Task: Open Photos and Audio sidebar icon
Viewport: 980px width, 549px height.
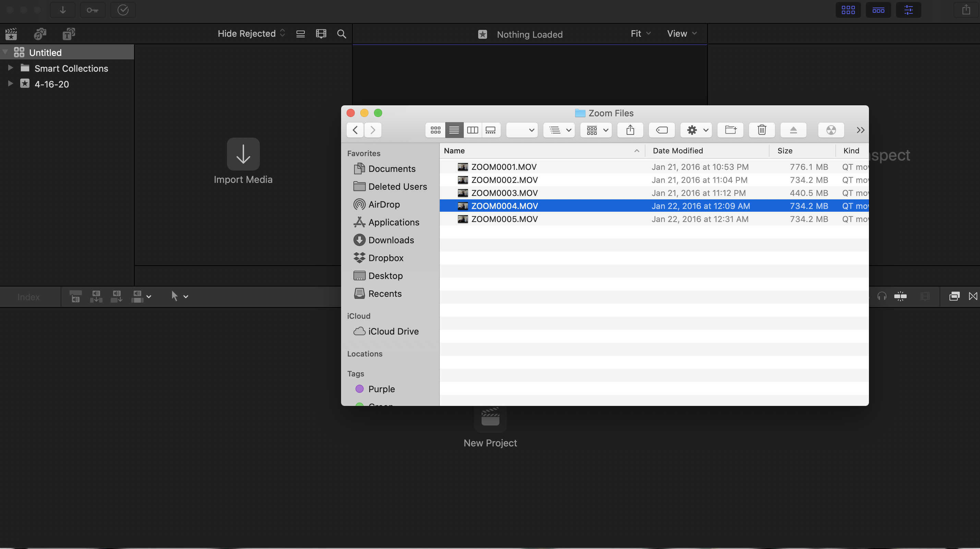Action: pyautogui.click(x=40, y=34)
